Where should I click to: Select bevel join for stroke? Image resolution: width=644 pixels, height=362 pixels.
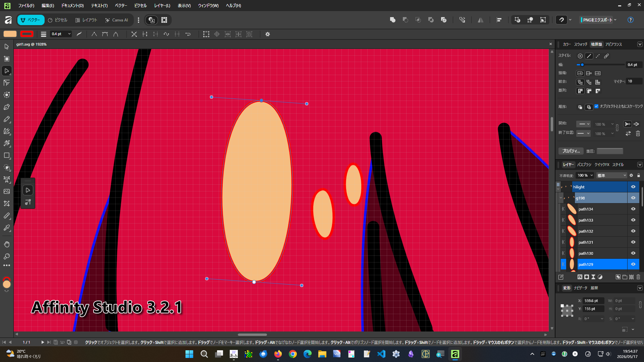(589, 82)
